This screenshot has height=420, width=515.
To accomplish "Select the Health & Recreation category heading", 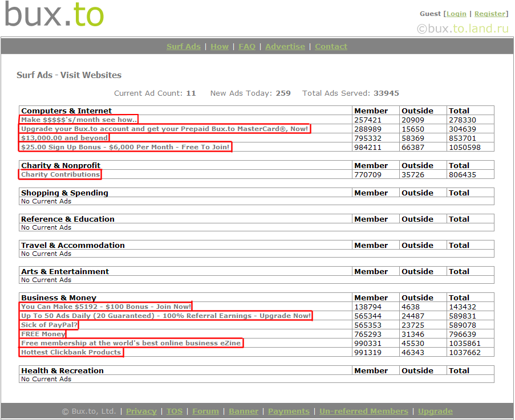I will [62, 370].
